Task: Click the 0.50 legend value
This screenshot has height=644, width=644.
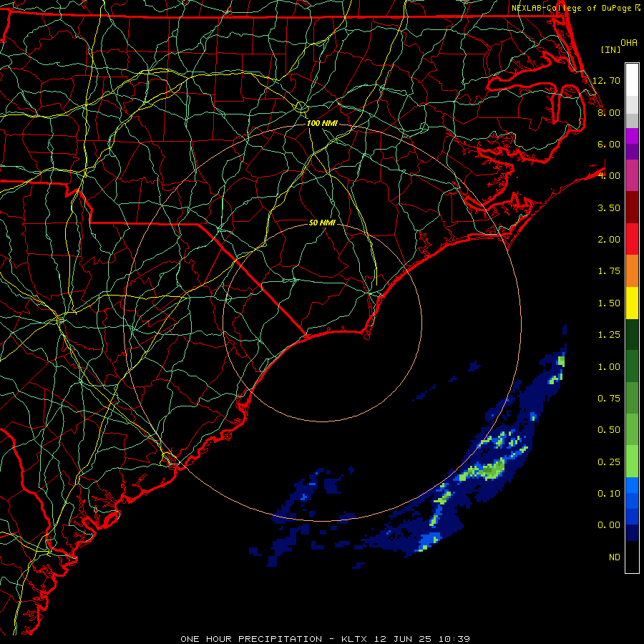Action: 609,430
